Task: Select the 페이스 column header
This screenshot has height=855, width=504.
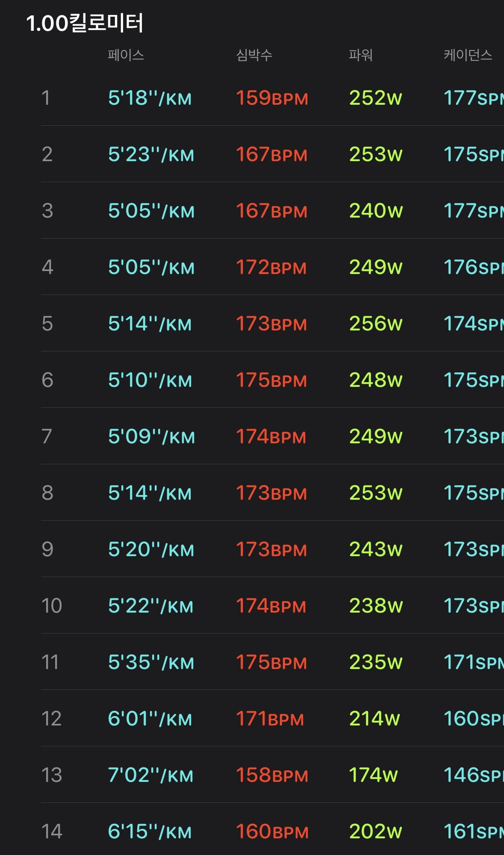Action: point(126,55)
